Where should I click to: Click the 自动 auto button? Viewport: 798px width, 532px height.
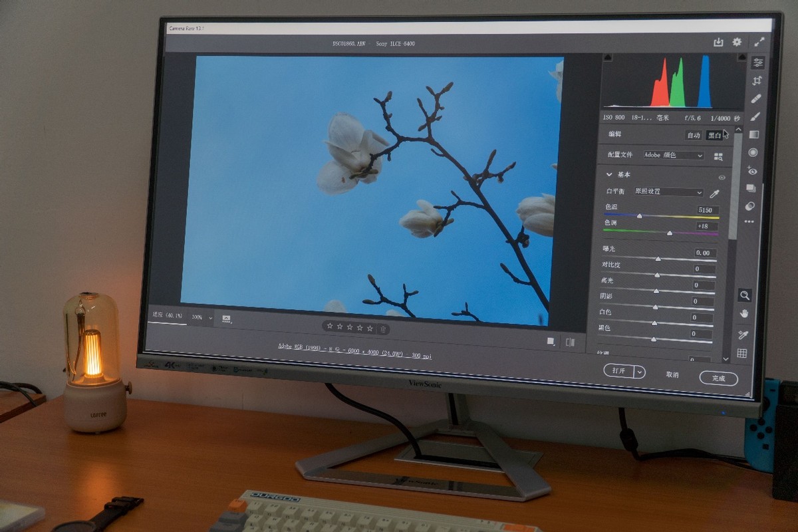point(694,135)
